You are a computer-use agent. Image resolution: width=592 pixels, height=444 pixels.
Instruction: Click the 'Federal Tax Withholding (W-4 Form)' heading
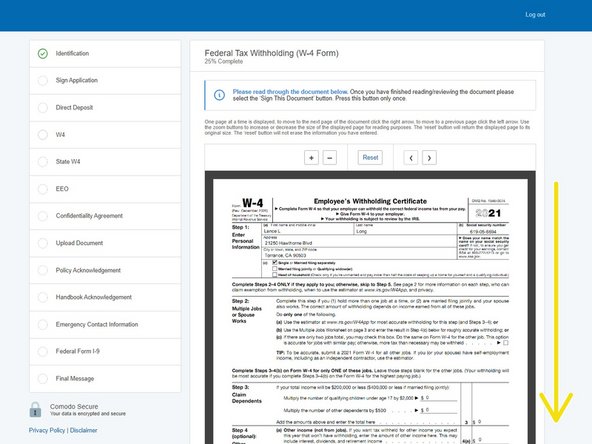271,53
